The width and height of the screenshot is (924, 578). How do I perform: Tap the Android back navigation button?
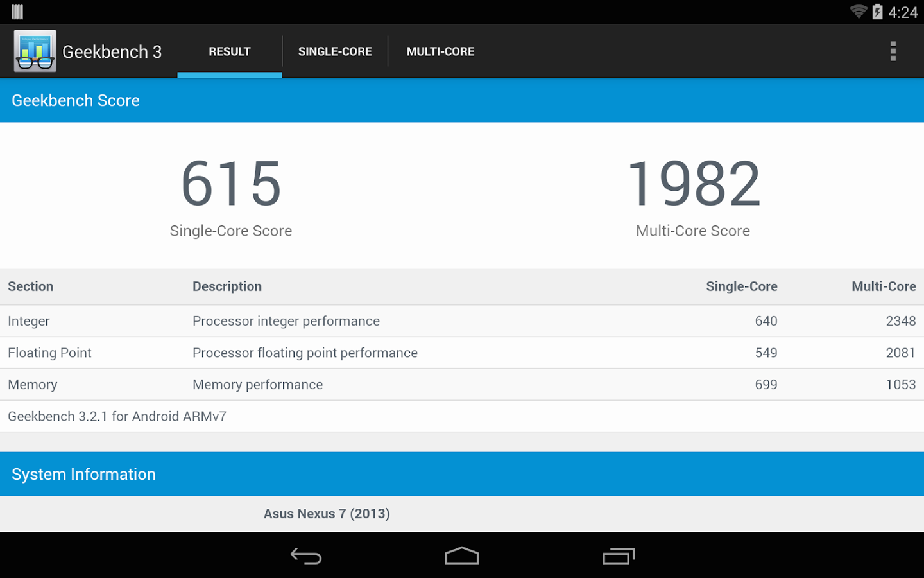pos(306,556)
